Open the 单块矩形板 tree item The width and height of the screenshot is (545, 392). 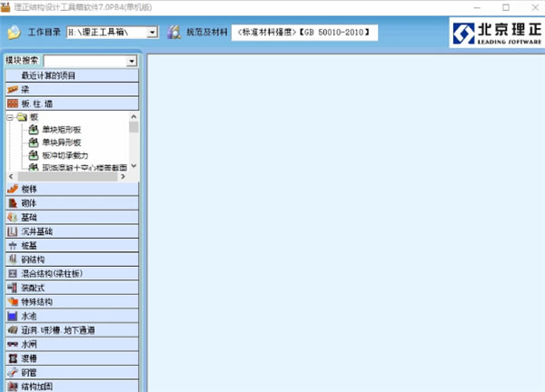coord(62,130)
